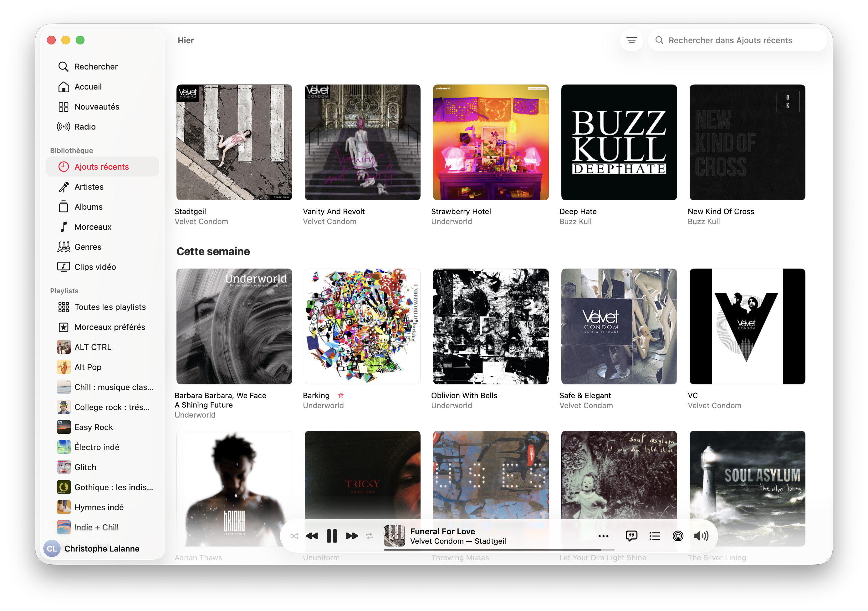Open the lyrics speech-bubble icon

click(631, 536)
